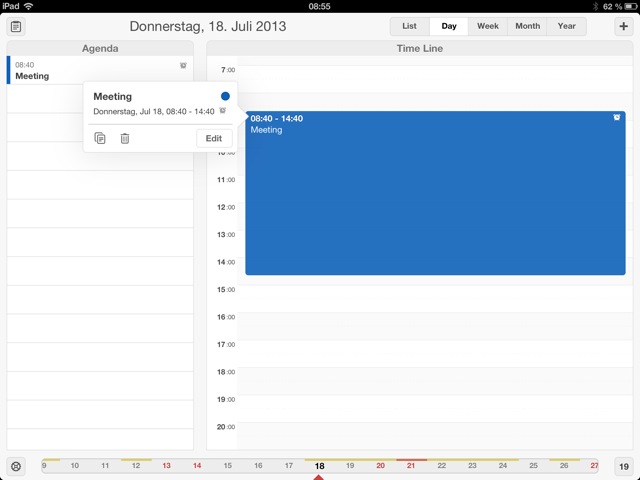Tap the alarm icon on blue event block
This screenshot has width=640, height=480.
(616, 118)
